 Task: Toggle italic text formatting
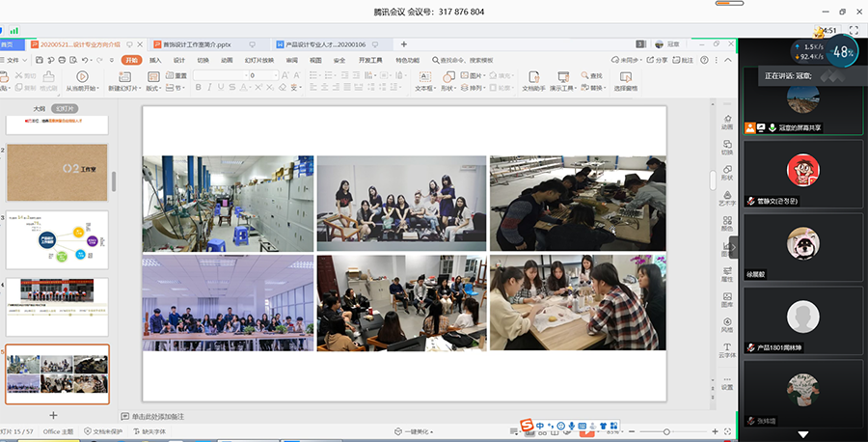210,88
